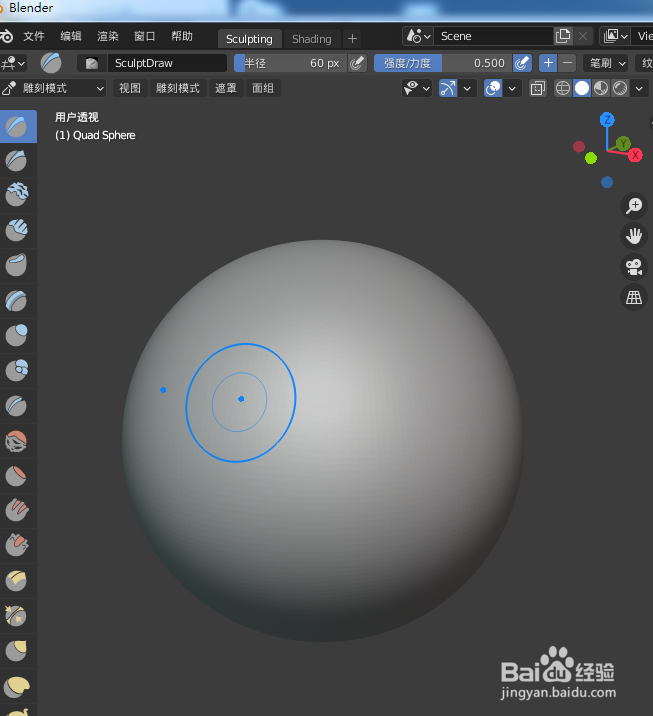The width and height of the screenshot is (653, 716).
Task: Open the viewport shading options dropdown
Action: pyautogui.click(x=639, y=88)
